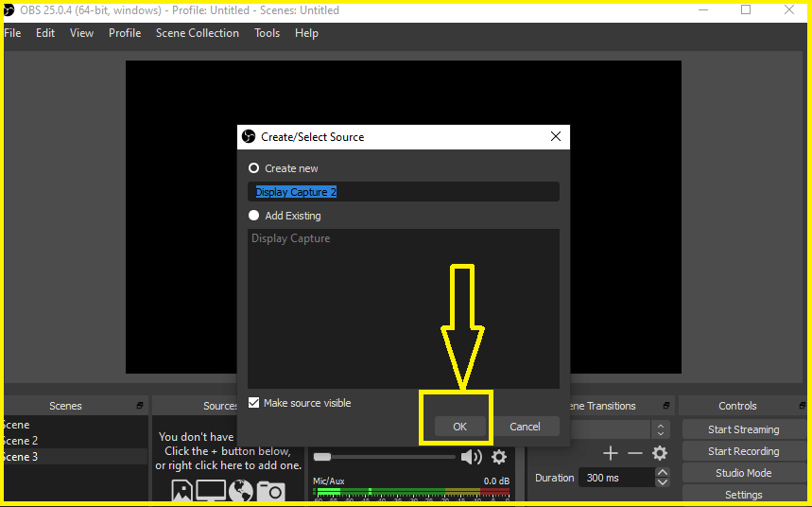Close the Create/Select Source dialog

click(556, 136)
